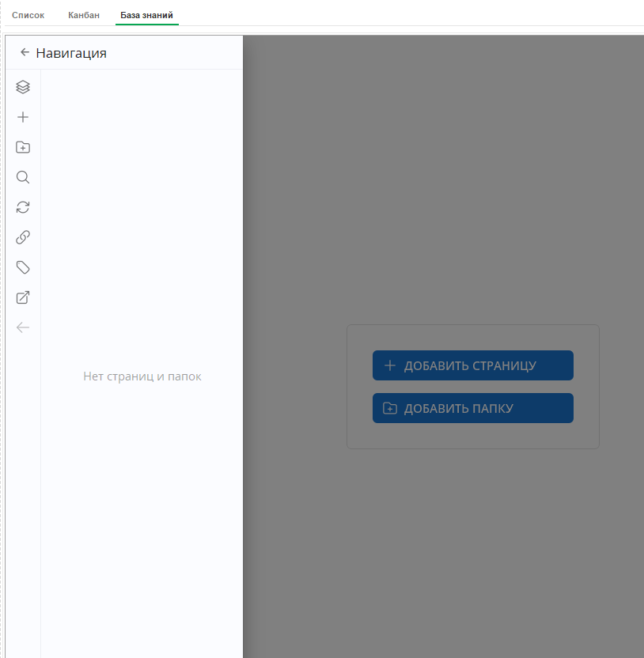Image resolution: width=644 pixels, height=658 pixels.
Task: Click the open in new window icon
Action: point(23,297)
